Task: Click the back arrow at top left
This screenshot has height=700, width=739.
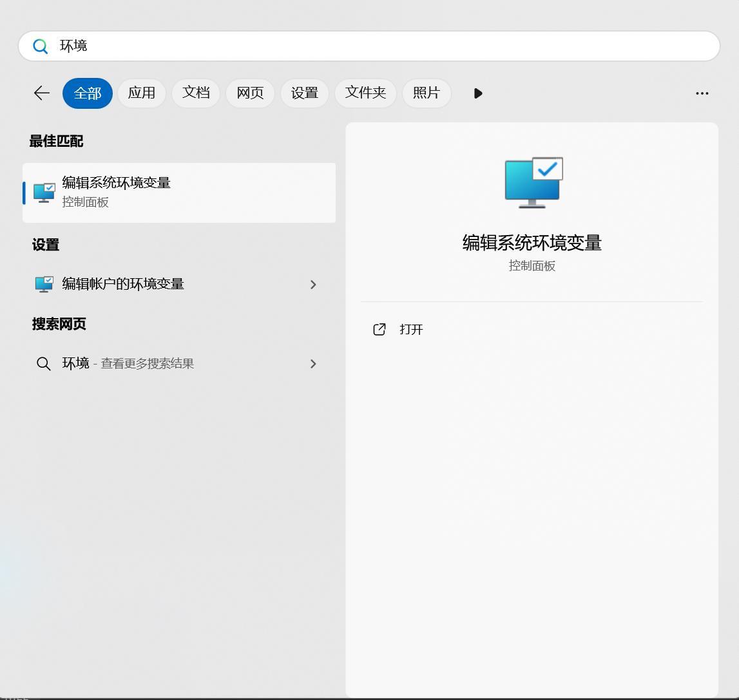Action: [41, 93]
